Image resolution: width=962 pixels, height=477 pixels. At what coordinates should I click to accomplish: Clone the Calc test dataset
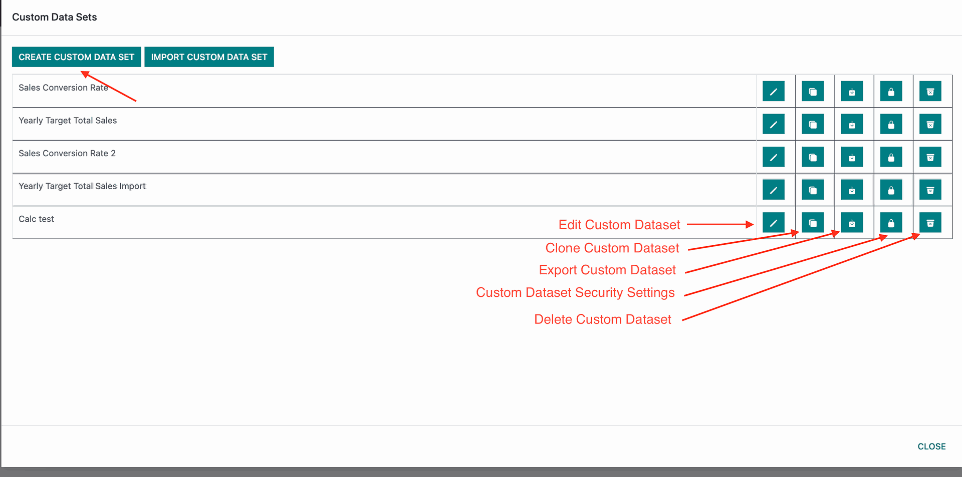[x=812, y=222]
